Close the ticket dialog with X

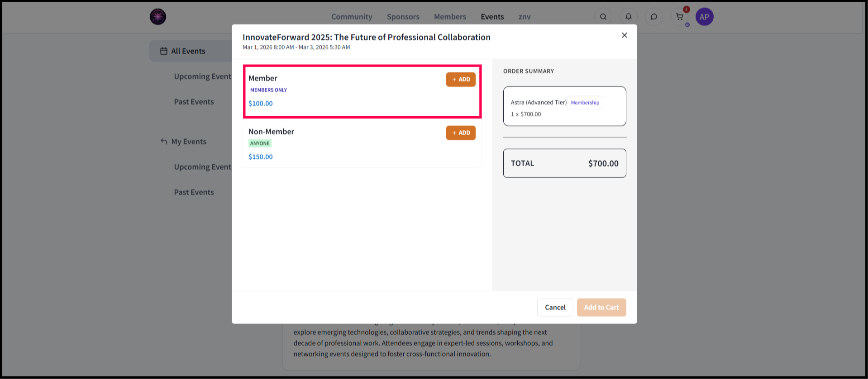click(624, 35)
